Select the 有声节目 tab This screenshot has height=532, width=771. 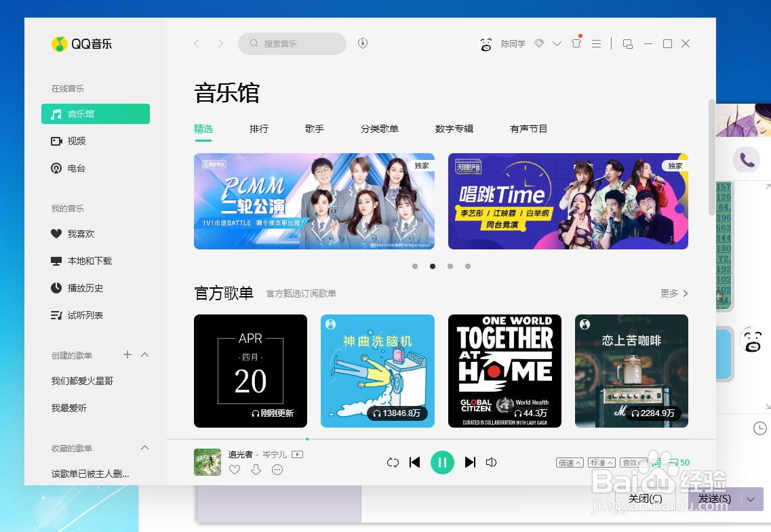(x=529, y=129)
